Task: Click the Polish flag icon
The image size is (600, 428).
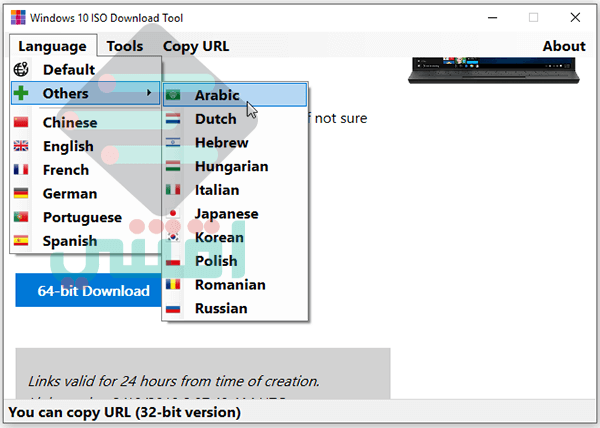Action: click(x=173, y=261)
